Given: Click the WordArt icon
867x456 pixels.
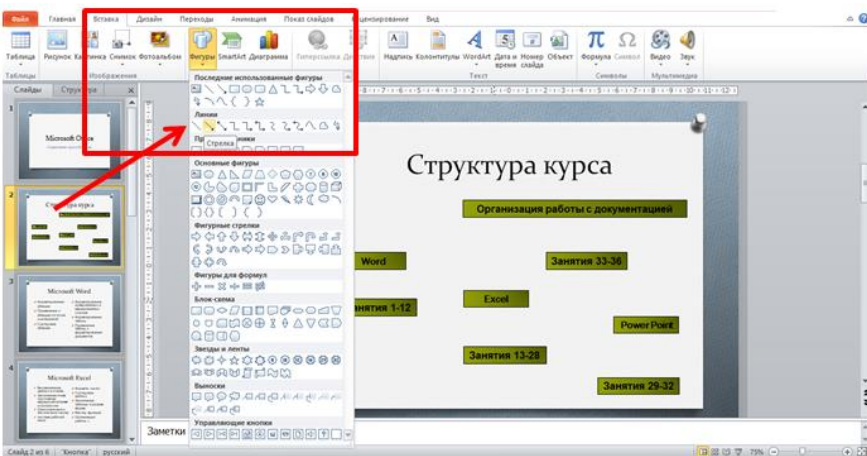Looking at the screenshot, I should [476, 44].
